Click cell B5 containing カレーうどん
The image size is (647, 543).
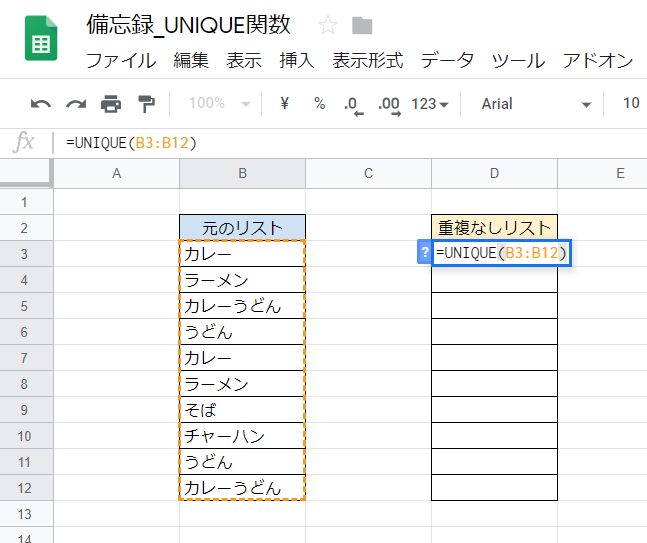(x=243, y=306)
